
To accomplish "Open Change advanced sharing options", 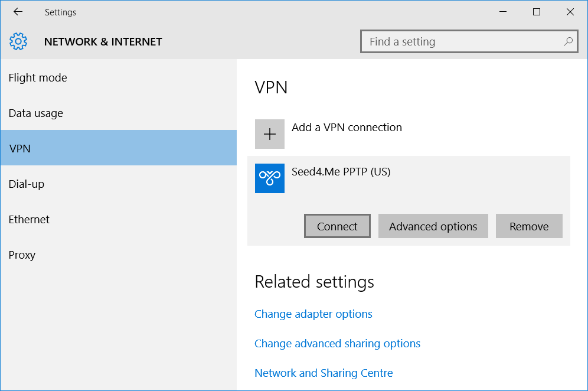I will [337, 343].
